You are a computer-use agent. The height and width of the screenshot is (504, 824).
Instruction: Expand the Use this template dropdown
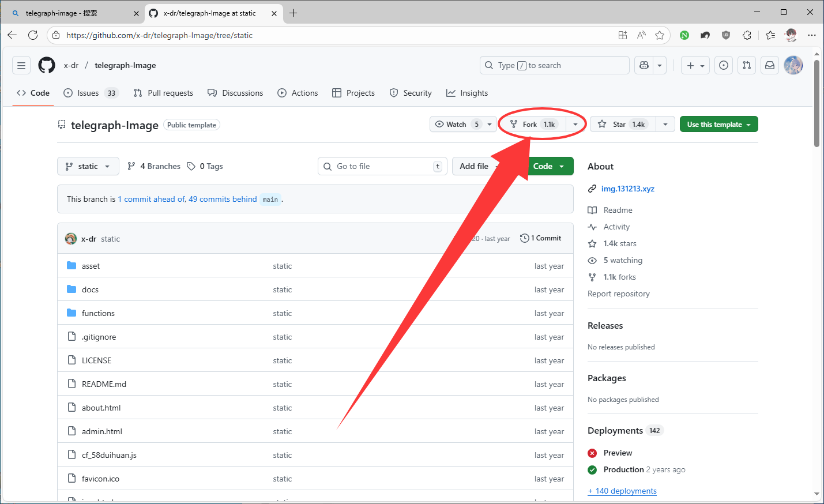tap(718, 125)
